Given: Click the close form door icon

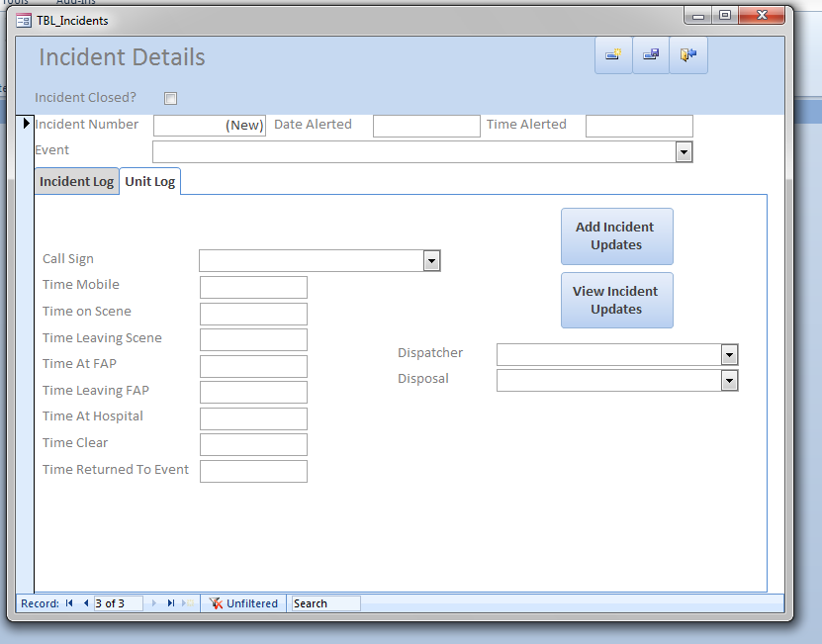Looking at the screenshot, I should click(x=688, y=54).
